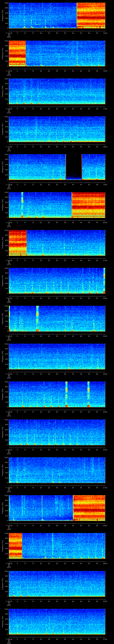
Task: Click the 24:00 end time label
Action: coord(105,374)
